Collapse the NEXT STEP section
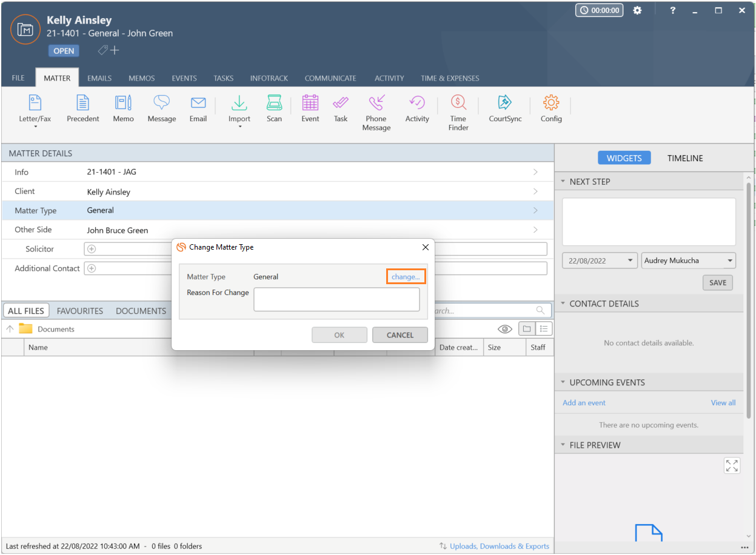Image resolution: width=756 pixels, height=555 pixels. click(x=563, y=181)
